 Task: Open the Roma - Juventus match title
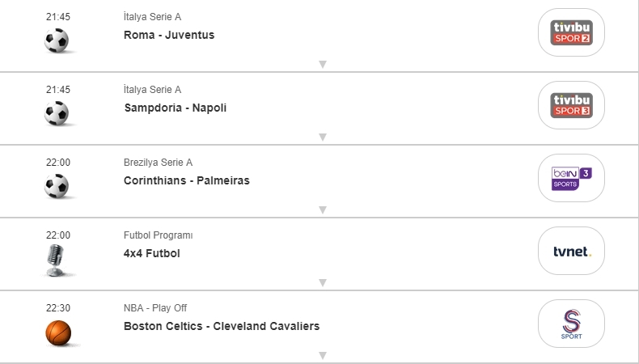pos(169,35)
